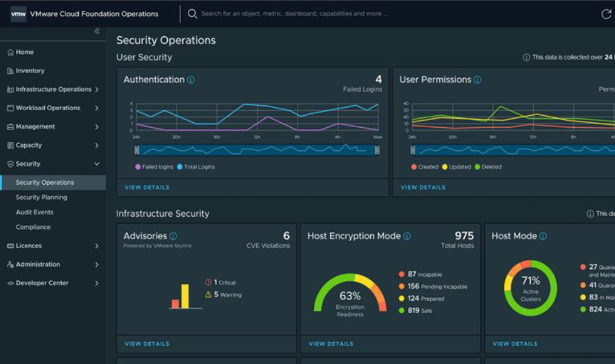This screenshot has height=364, width=615.
Task: Select Security Operations submenu item
Action: click(x=53, y=183)
